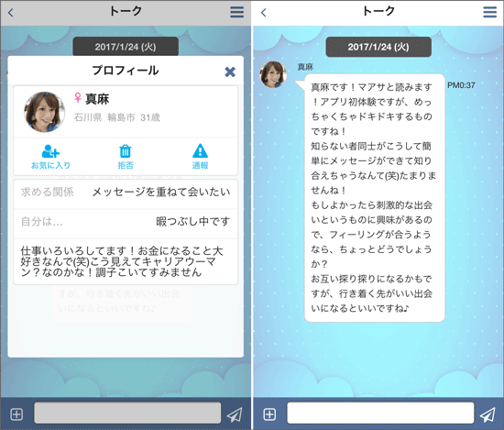Focus the message input on left screen

pos(127,413)
